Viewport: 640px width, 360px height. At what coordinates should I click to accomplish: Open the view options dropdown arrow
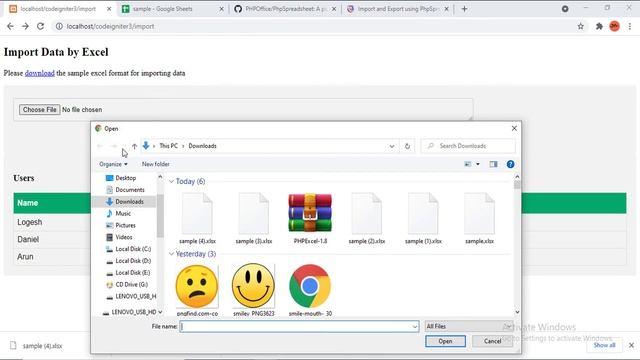(478, 164)
